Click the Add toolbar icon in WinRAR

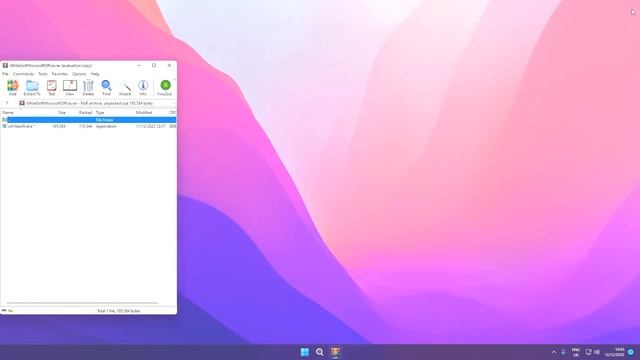[12, 87]
